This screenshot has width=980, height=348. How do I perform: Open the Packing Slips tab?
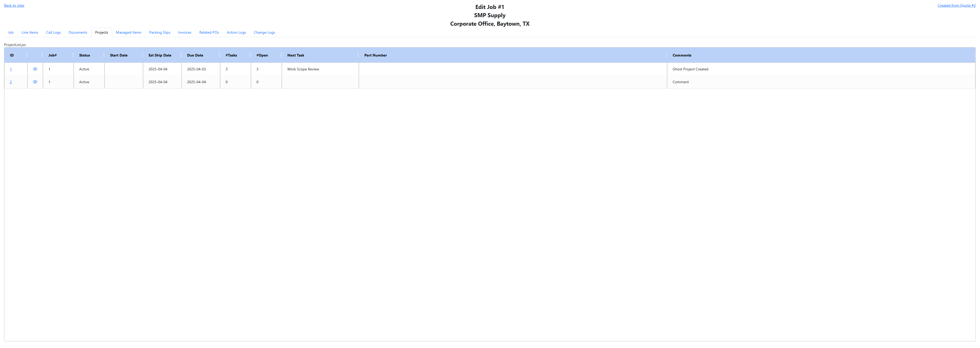tap(160, 32)
